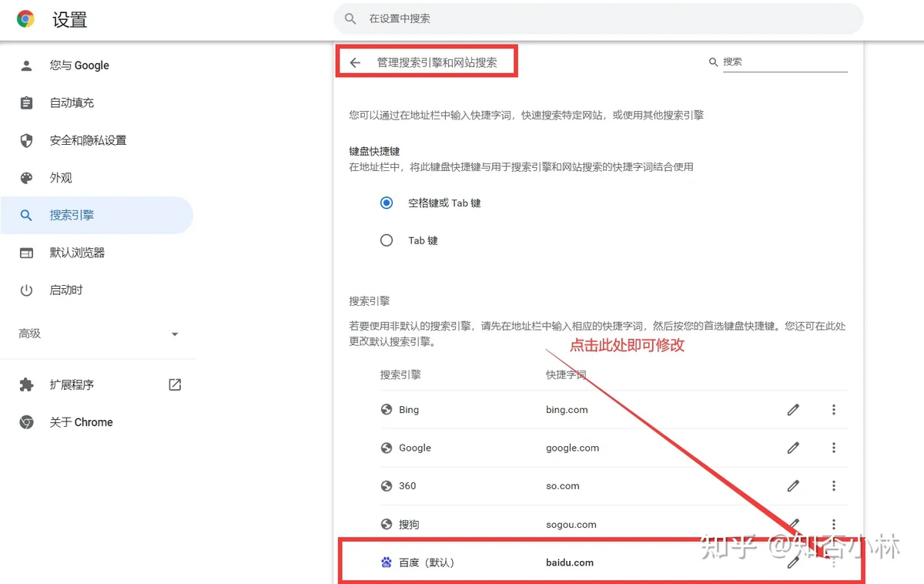Click the baidu.com shortcut text
The width and height of the screenshot is (924, 584).
click(x=570, y=562)
